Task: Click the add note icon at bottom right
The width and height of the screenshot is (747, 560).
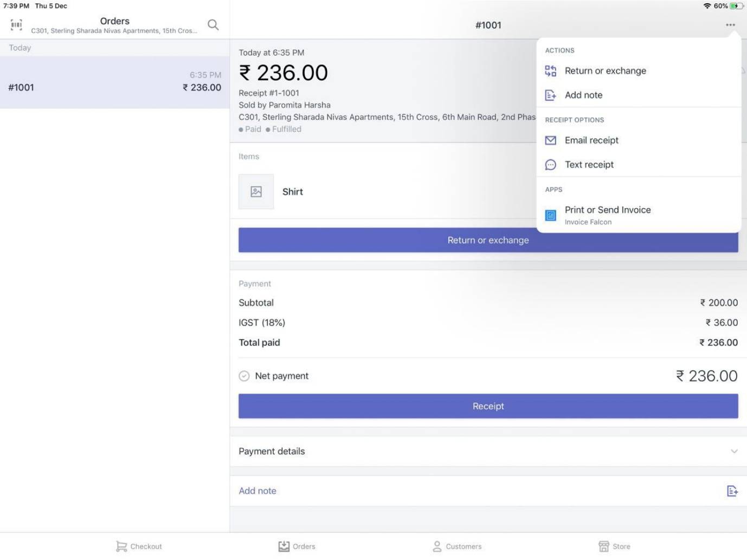Action: (732, 491)
